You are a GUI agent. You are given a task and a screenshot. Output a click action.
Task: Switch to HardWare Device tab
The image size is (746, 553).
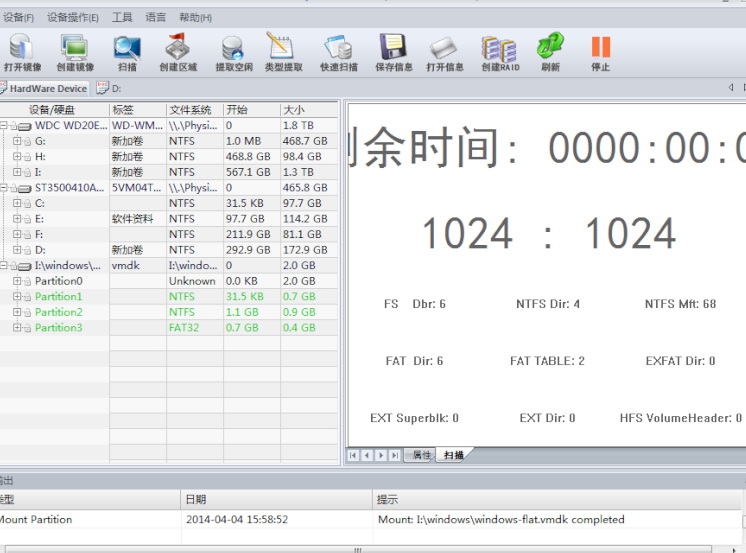[x=44, y=89]
